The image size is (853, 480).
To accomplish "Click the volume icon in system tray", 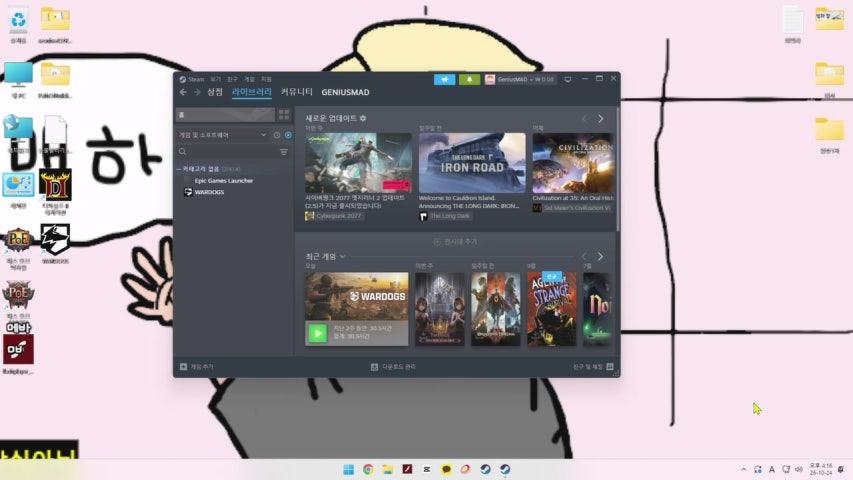I will 799,469.
